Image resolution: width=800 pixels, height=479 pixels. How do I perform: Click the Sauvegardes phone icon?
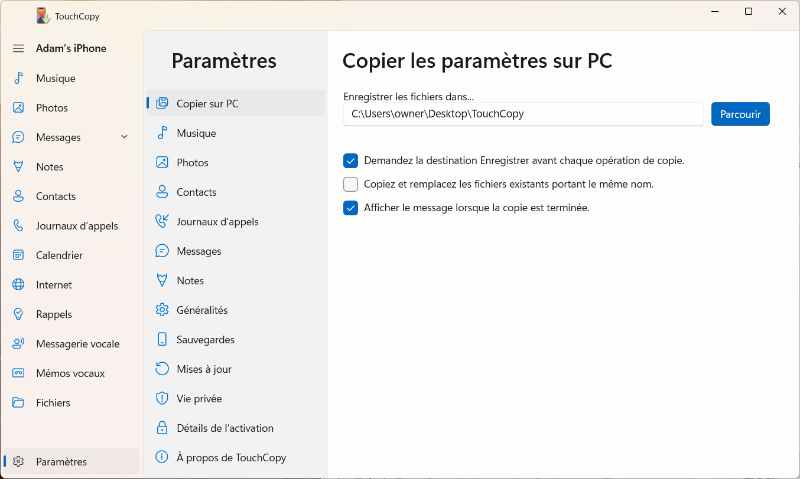pos(162,340)
